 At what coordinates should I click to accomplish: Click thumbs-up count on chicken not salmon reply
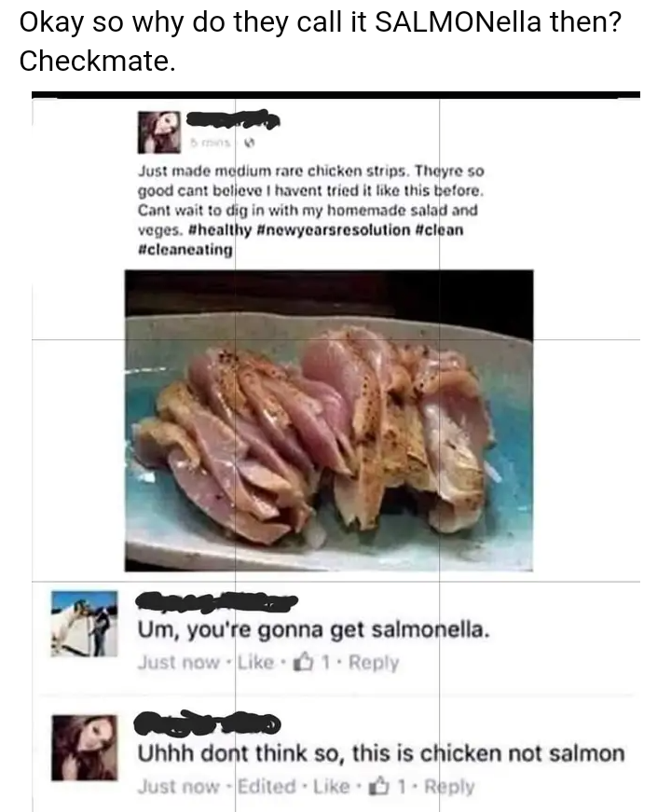[x=386, y=787]
